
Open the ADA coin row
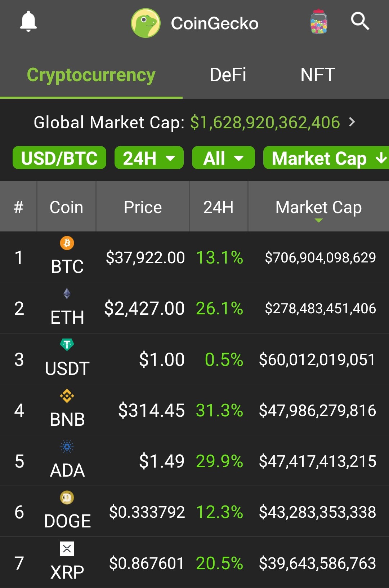point(194,461)
